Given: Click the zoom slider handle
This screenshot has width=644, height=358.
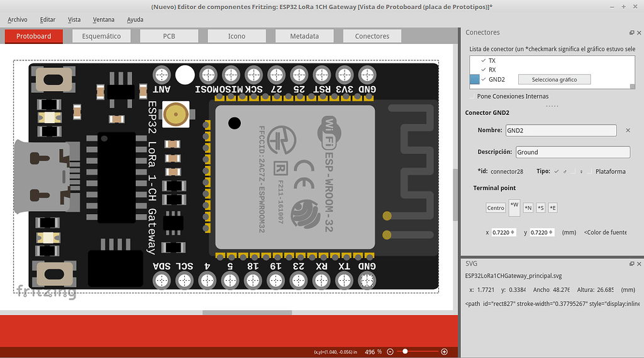Looking at the screenshot, I should coord(405,352).
